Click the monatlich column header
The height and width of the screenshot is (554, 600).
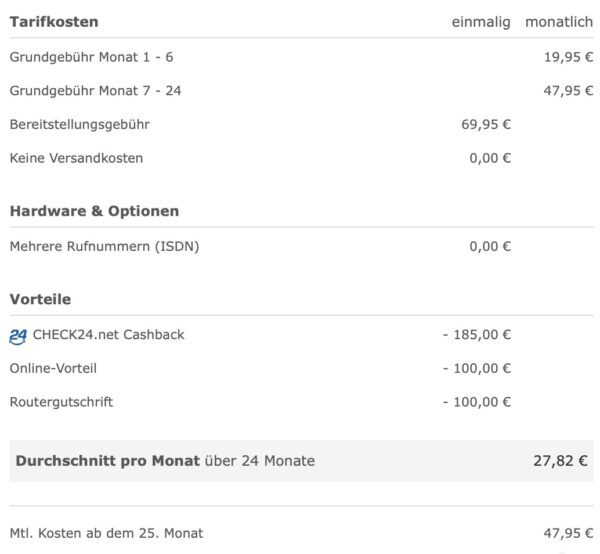[x=559, y=22]
